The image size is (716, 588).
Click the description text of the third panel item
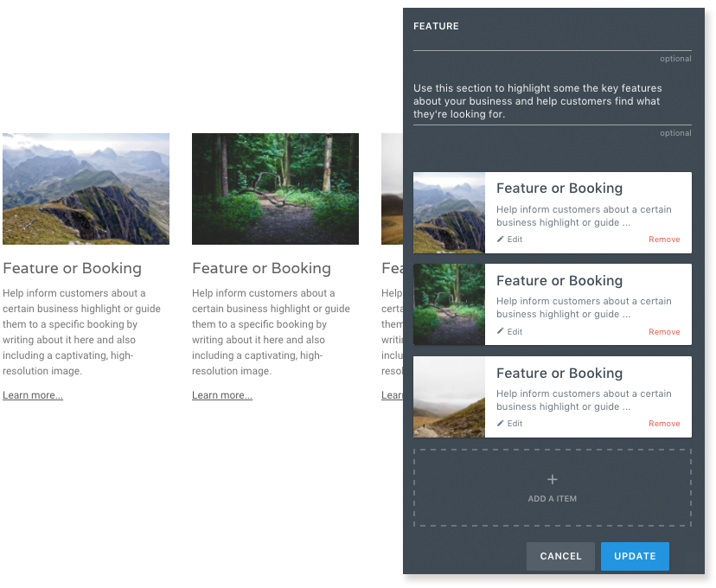584,400
